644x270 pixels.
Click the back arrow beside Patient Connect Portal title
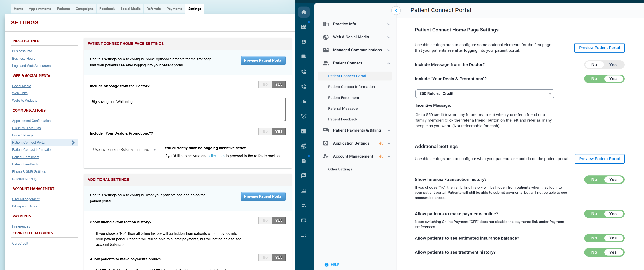[x=396, y=11]
